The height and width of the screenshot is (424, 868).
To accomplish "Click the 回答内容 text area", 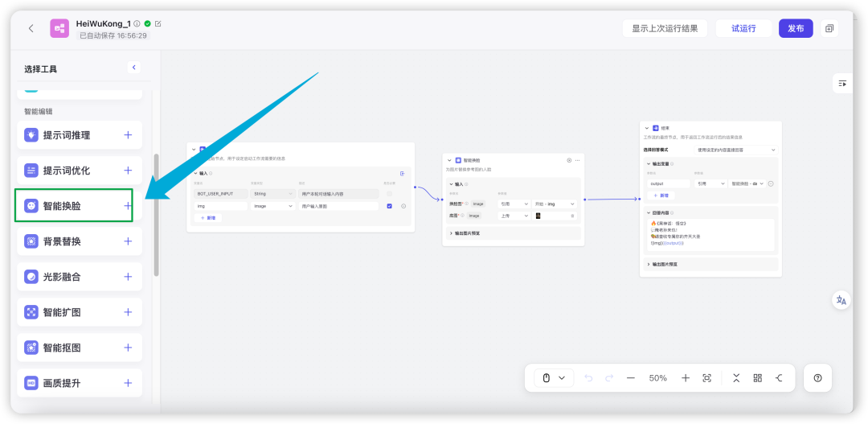I will tap(711, 235).
